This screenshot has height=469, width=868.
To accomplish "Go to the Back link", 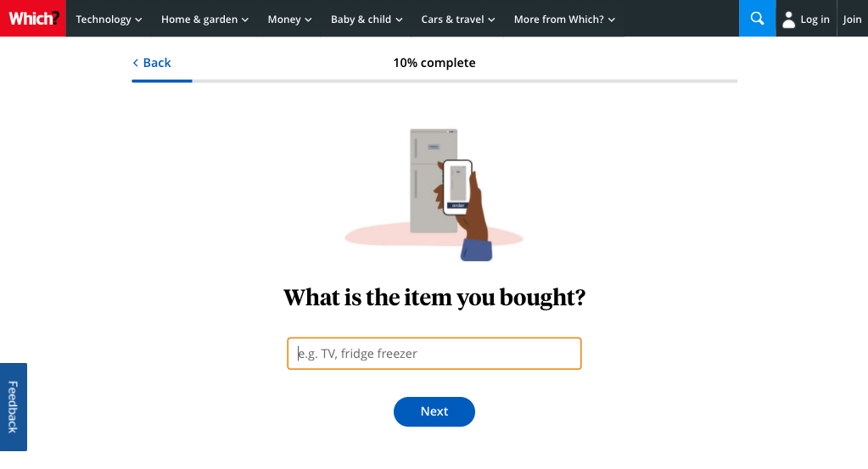I will [x=152, y=63].
